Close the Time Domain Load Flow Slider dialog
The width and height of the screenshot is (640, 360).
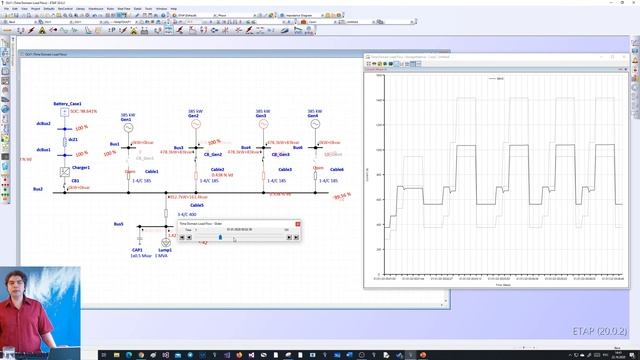(298, 224)
